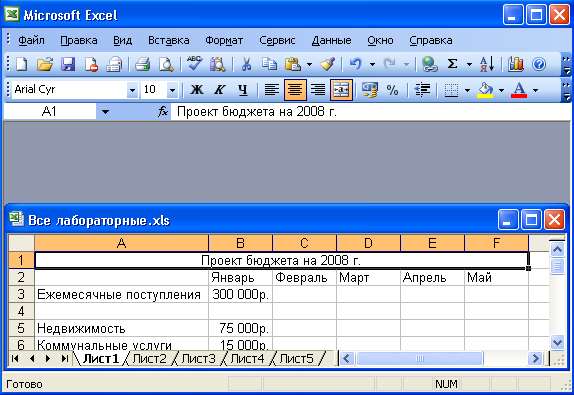Screen dimensions: 574x395
Task: Copy selection with the Copy icon
Action: (269, 64)
